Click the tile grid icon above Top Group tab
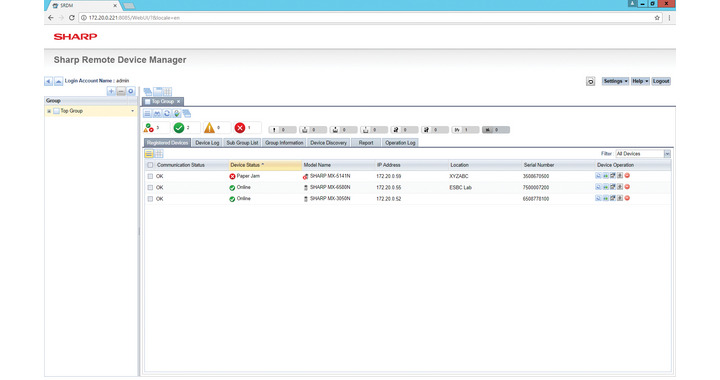The height and width of the screenshot is (380, 720). click(x=168, y=92)
